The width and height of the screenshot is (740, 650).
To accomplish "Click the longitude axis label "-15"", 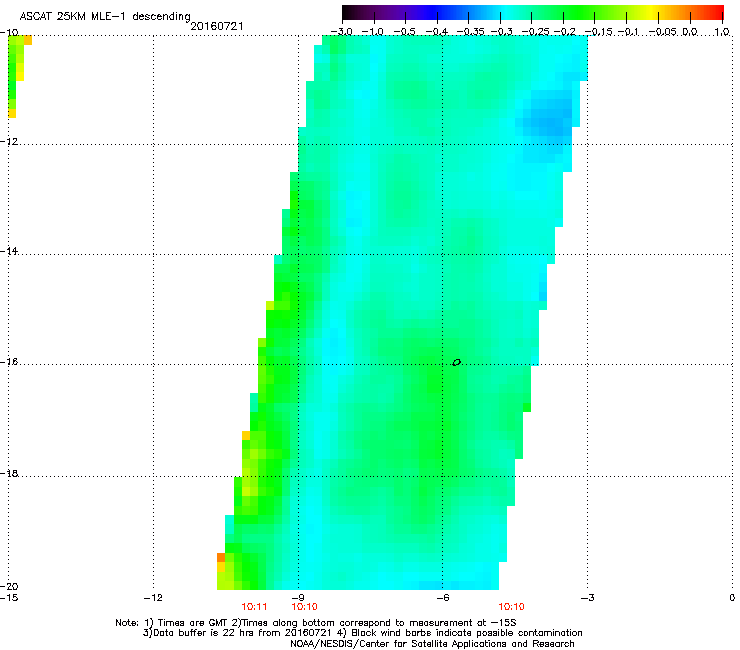I will click(x=9, y=598).
